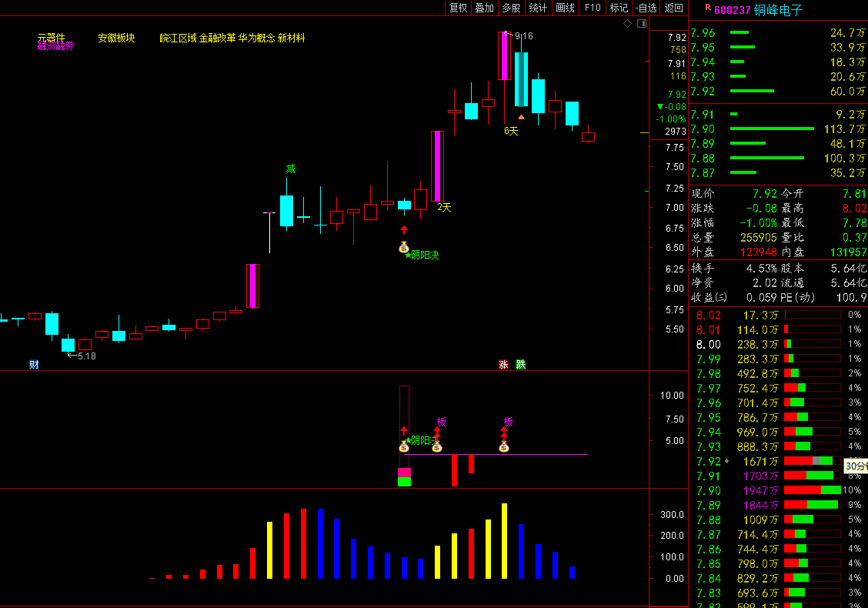Open the 统计 statistics menu
Screen dimensions: 868x608
click(538, 8)
